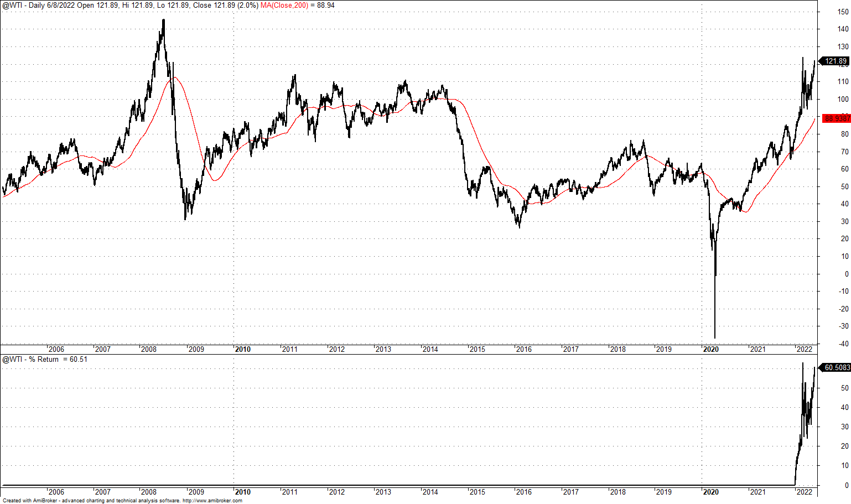Click the -40 label on the price axis

click(843, 344)
